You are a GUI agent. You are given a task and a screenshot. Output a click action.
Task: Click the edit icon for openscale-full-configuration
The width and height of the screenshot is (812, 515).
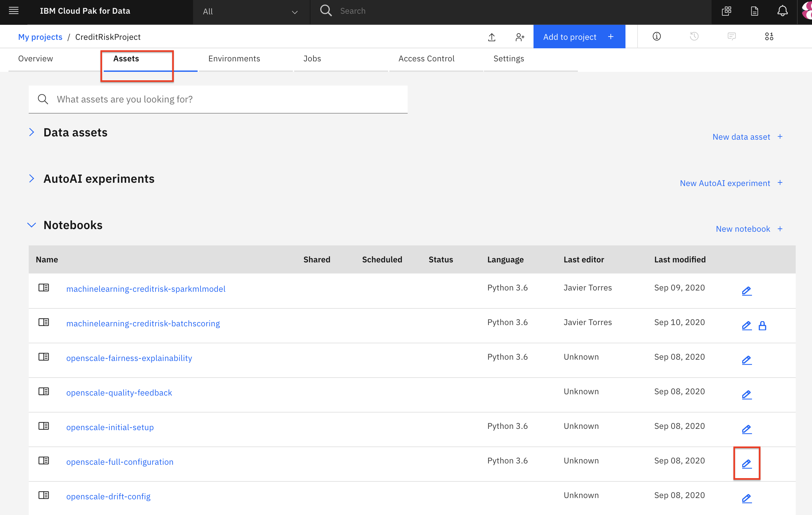tap(746, 464)
